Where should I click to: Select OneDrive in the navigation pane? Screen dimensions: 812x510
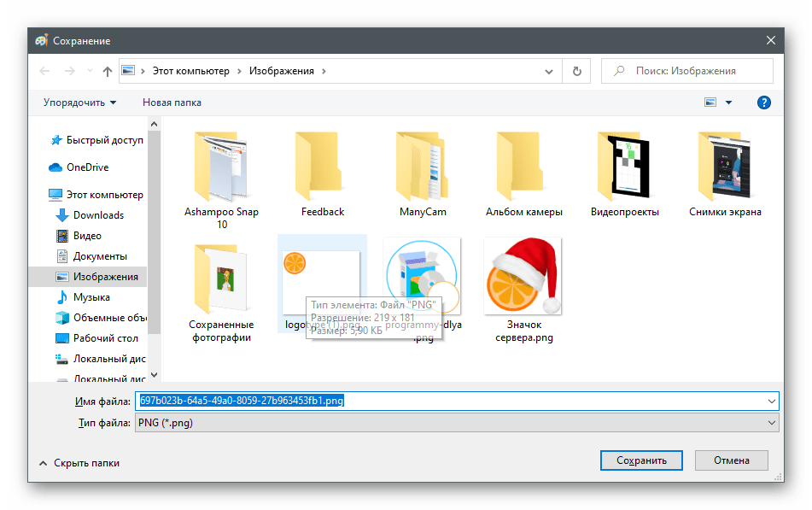click(x=87, y=167)
